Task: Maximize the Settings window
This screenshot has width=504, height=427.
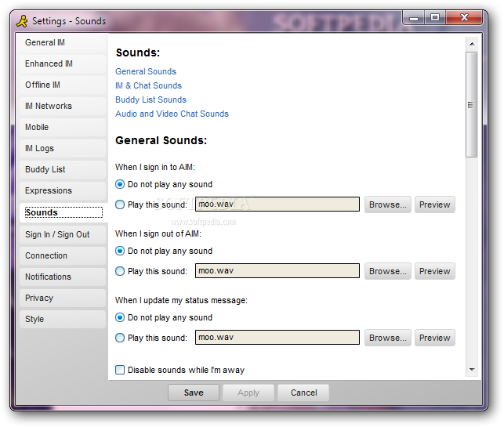Action: [435, 18]
